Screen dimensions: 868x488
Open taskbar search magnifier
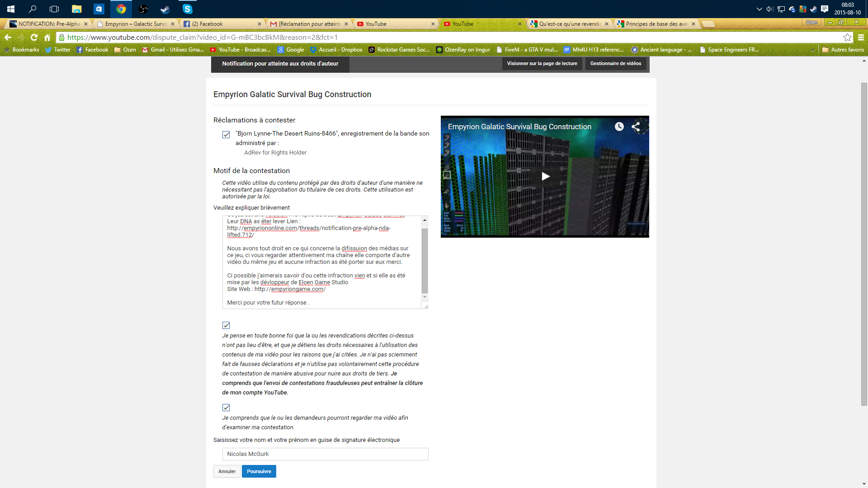[33, 9]
